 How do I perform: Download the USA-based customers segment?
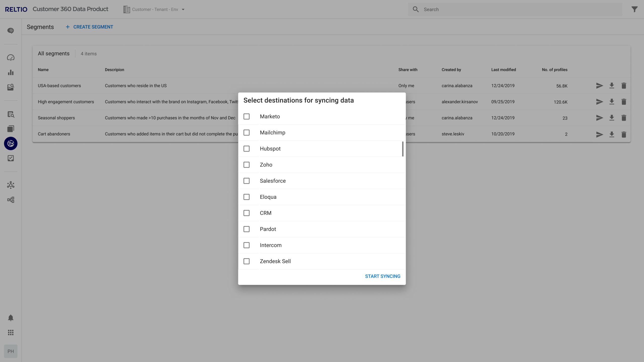tap(612, 86)
